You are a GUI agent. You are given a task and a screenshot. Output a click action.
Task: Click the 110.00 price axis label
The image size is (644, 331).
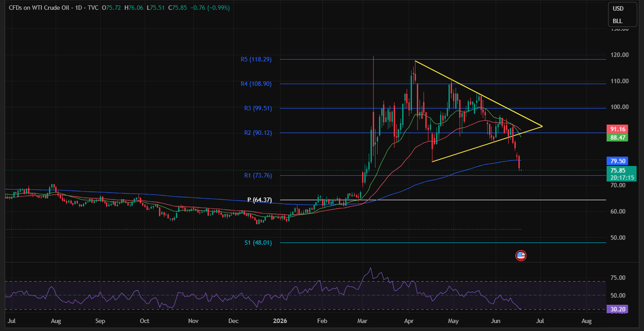[620, 81]
